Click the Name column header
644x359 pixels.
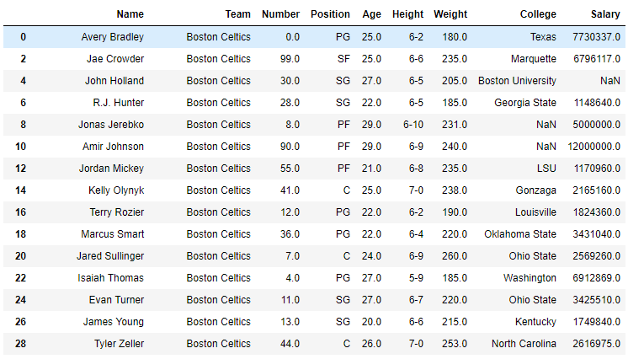pos(130,14)
